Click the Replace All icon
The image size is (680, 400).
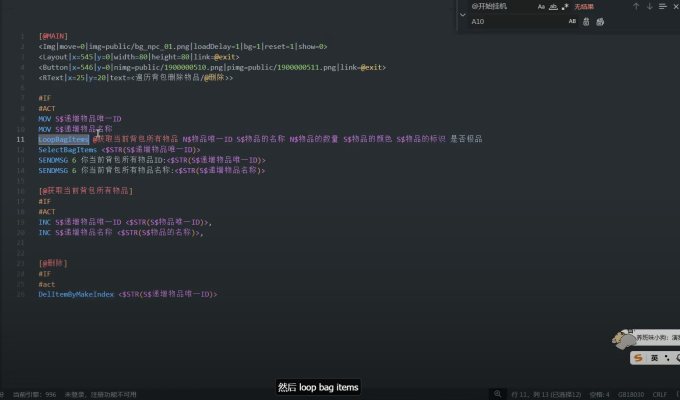599,20
